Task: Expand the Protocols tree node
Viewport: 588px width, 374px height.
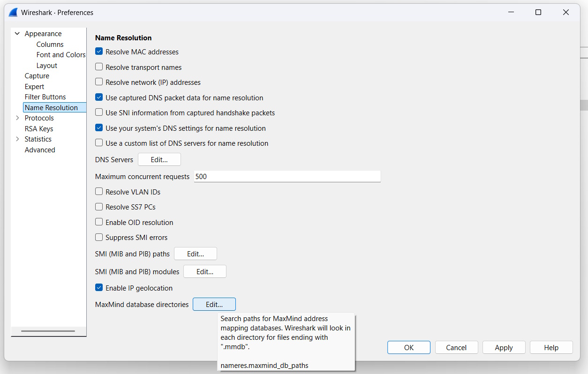Action: pos(17,118)
